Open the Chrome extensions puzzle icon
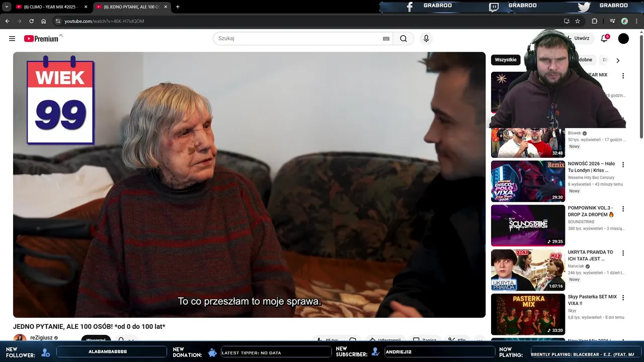This screenshot has width=644, height=362. (594, 21)
